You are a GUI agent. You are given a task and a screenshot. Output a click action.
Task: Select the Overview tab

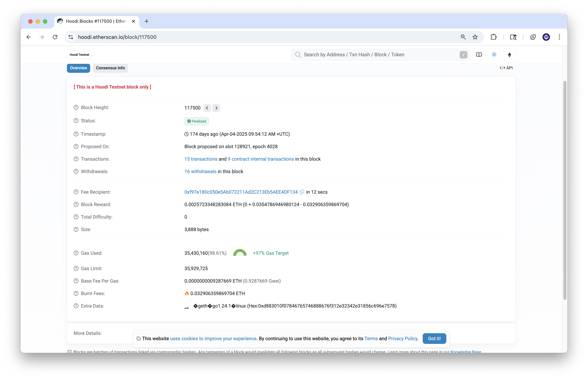(78, 68)
